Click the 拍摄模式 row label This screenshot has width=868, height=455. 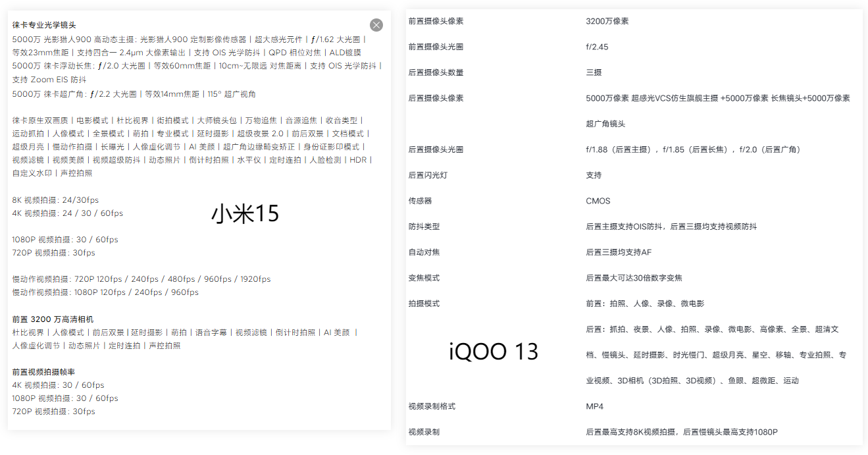pos(424,304)
